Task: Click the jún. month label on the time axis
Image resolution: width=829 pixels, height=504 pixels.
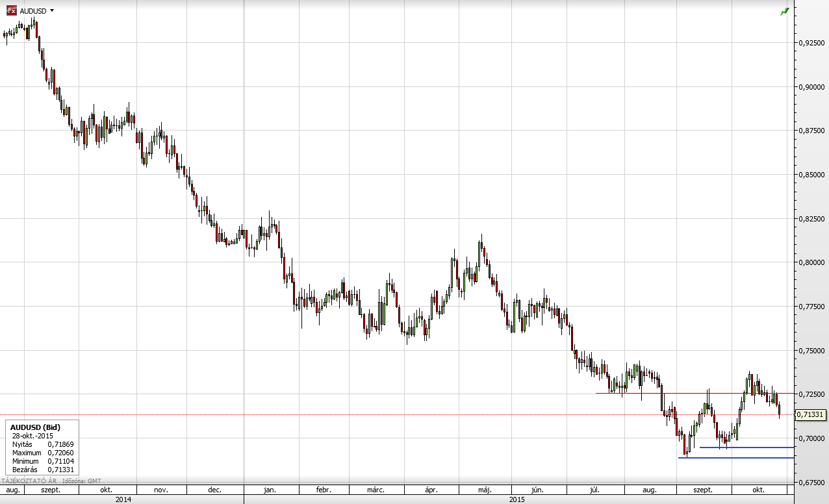Action: (x=537, y=490)
